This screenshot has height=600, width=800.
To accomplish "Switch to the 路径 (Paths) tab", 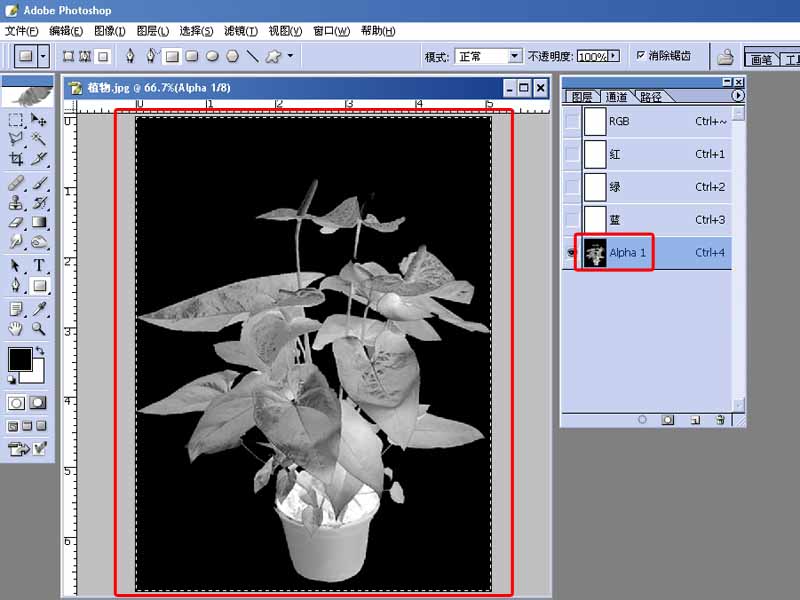I will click(x=650, y=97).
